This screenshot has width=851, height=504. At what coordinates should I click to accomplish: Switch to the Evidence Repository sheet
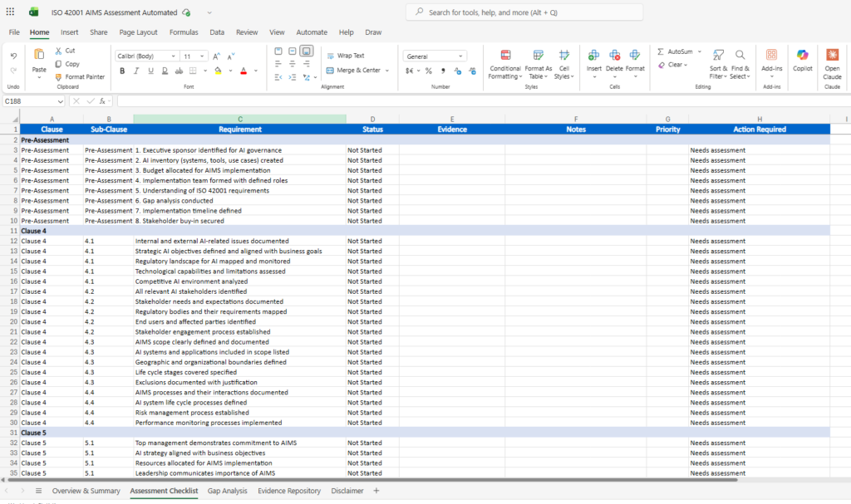[288, 491]
